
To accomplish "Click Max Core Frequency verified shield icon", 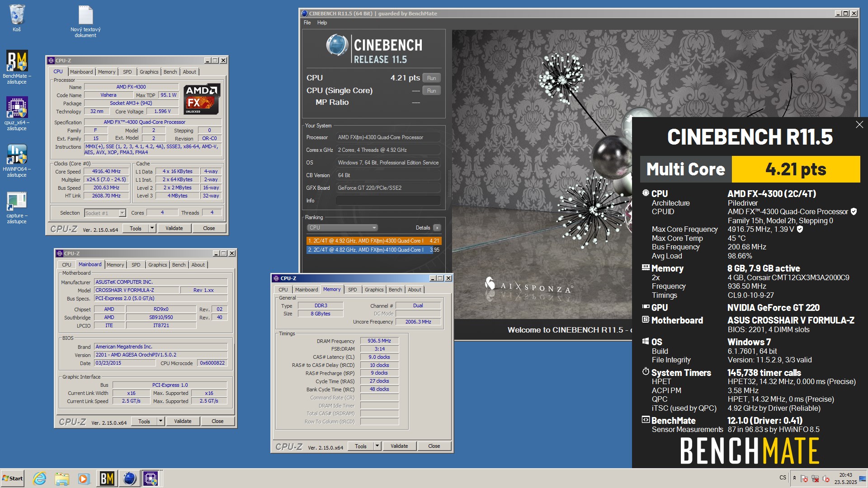I will pyautogui.click(x=800, y=229).
